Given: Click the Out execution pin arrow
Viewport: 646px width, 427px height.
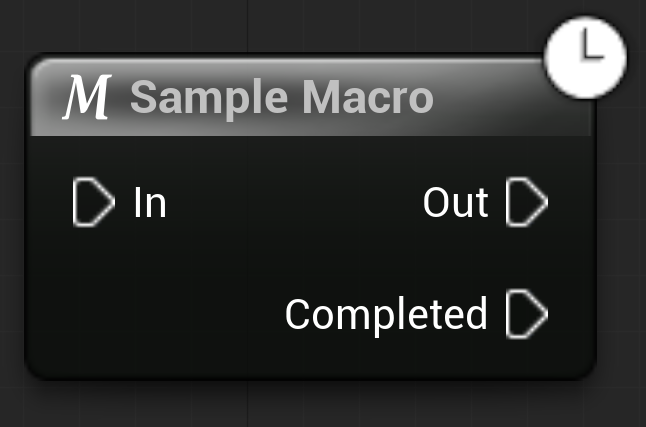Looking at the screenshot, I should point(527,202).
